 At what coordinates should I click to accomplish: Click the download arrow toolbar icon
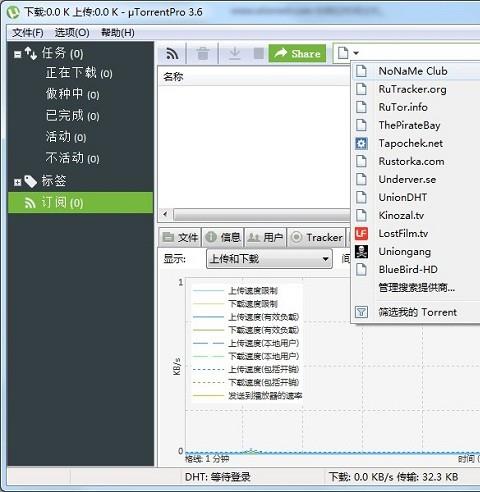pyautogui.click(x=235, y=53)
